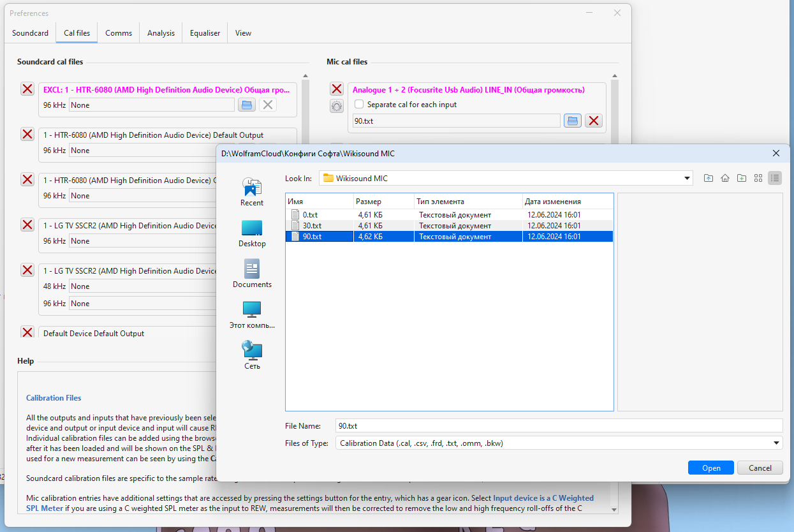794x532 pixels.
Task: Enable Separate cal for each input
Action: click(x=359, y=105)
